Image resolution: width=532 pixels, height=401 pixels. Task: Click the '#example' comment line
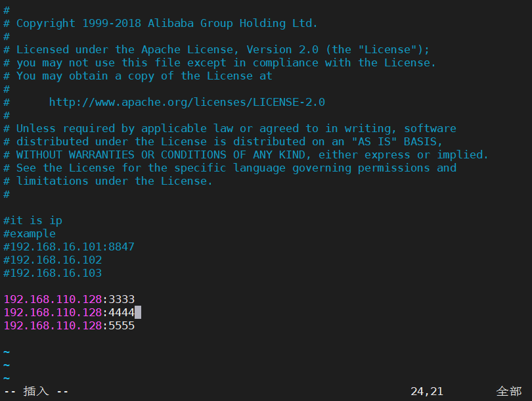tap(30, 234)
